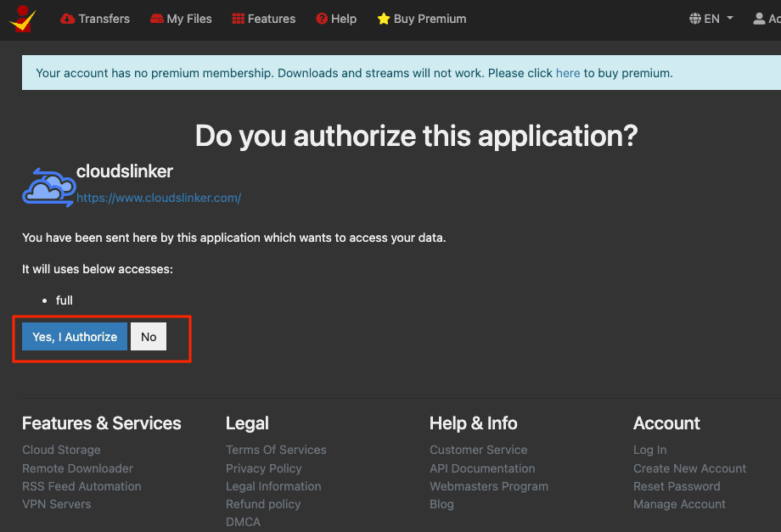Click the My Files drive icon
781x532 pixels.
[157, 19]
